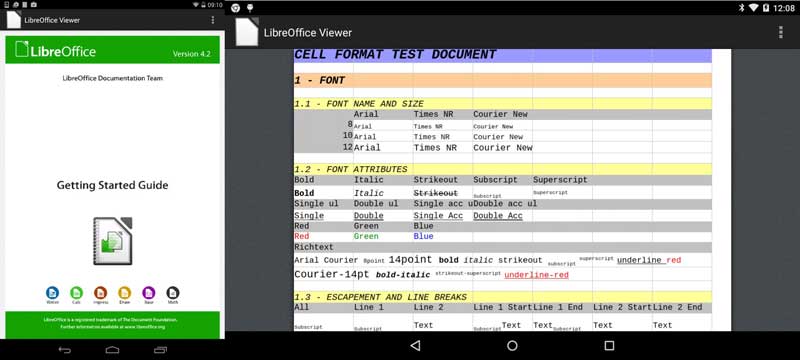
Task: Tap the Recents square in the right navigation bar
Action: [x=609, y=346]
